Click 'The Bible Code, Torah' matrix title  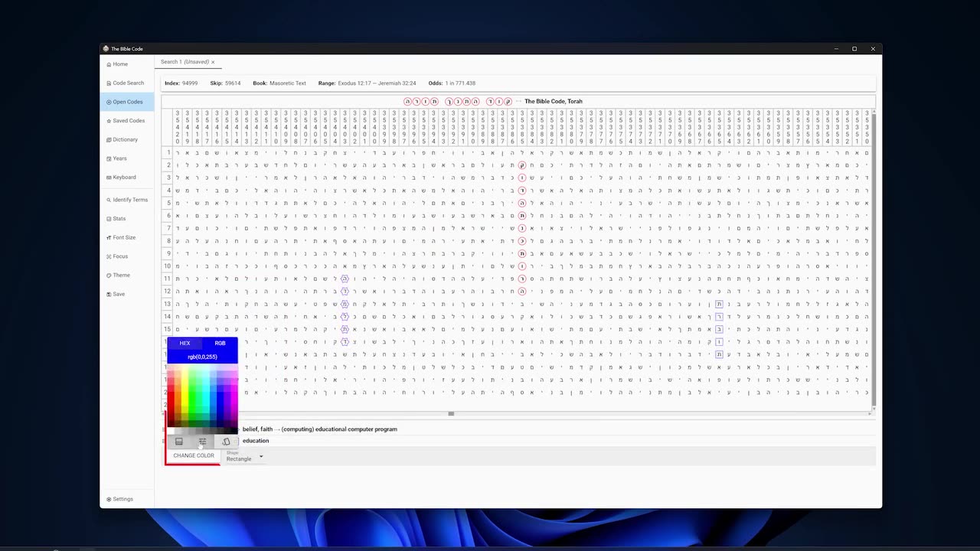point(554,102)
